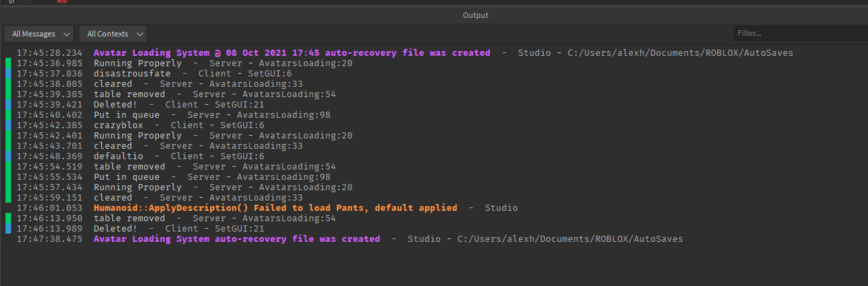The height and width of the screenshot is (286, 868).
Task: Select the 17:47:38.475 auto-recovery message
Action: pyautogui.click(x=237, y=239)
